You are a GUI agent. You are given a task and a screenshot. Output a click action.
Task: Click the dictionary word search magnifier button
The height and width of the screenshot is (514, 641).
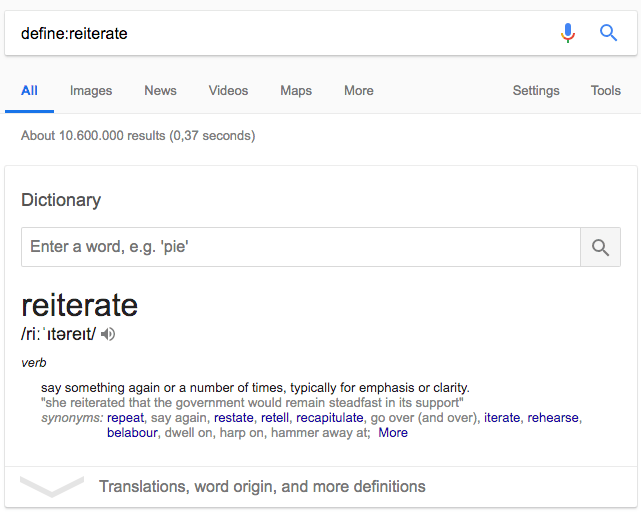coord(600,247)
